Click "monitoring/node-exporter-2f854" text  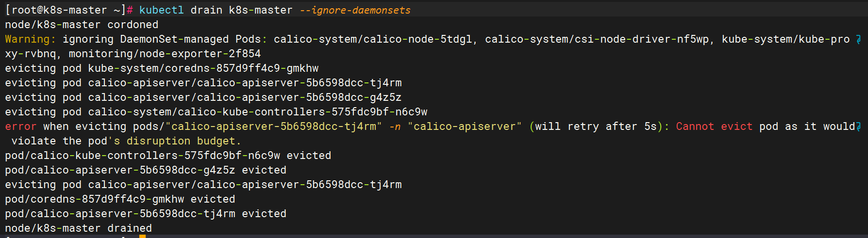[165, 54]
